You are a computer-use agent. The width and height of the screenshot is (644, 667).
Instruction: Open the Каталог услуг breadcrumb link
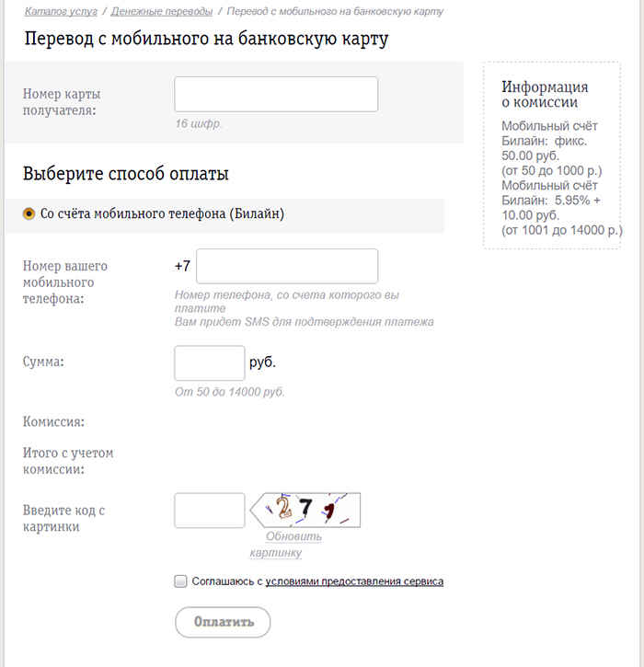(61, 11)
